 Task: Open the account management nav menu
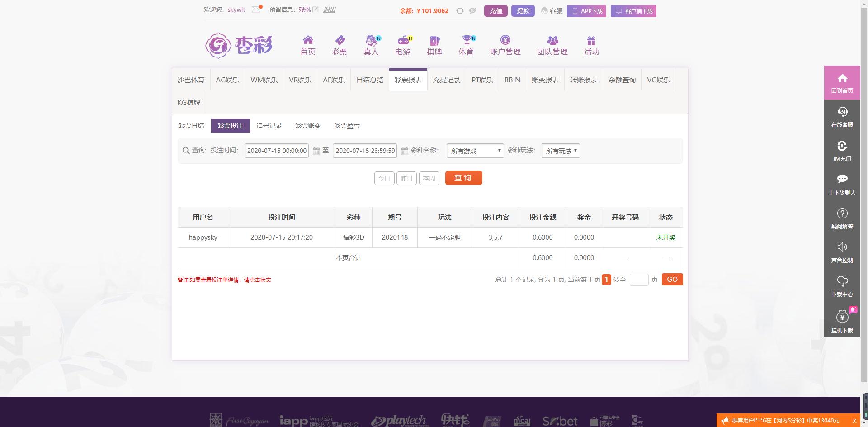coord(505,46)
